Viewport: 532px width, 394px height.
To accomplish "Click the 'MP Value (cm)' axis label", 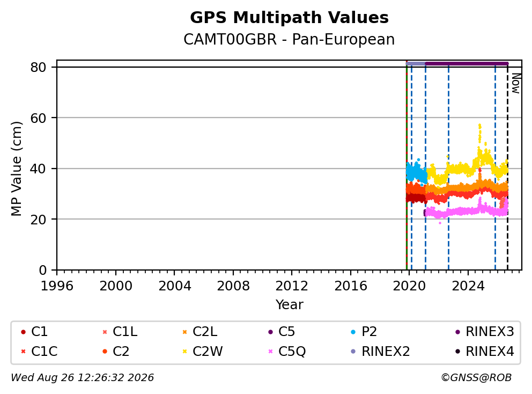I will tap(16, 169).
